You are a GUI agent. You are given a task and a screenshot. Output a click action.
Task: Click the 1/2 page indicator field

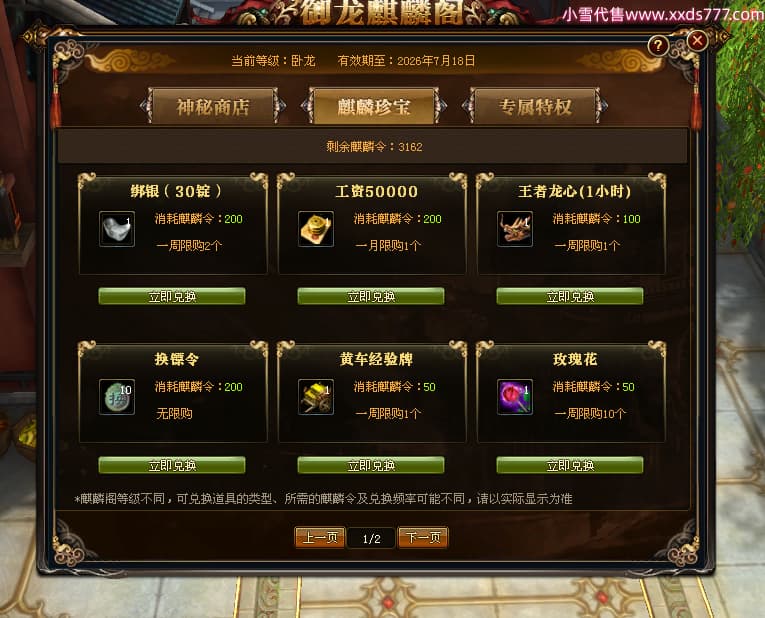pos(371,538)
